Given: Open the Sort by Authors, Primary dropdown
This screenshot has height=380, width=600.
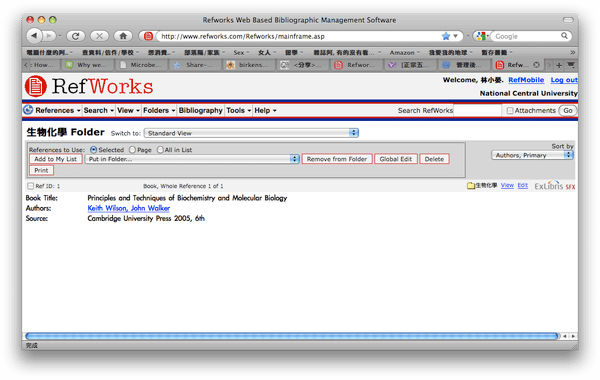Looking at the screenshot, I should coord(532,155).
